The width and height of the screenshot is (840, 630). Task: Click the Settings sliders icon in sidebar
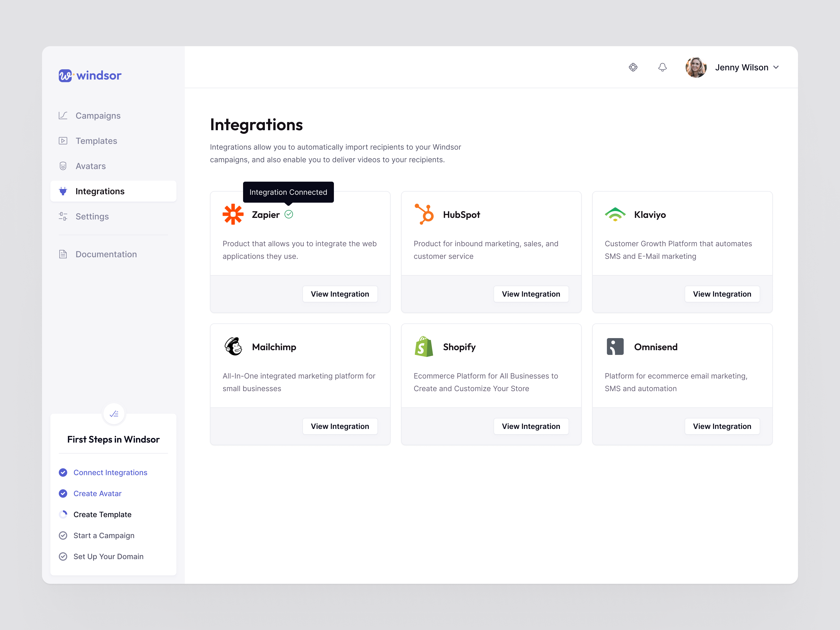pos(63,216)
